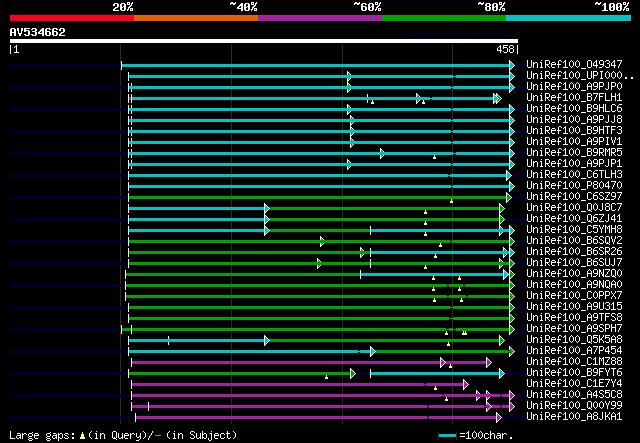Viewport: 640px width, 443px height.
Task: Open UniRef100_Q5K5A8 entry label
Action: coord(574,340)
